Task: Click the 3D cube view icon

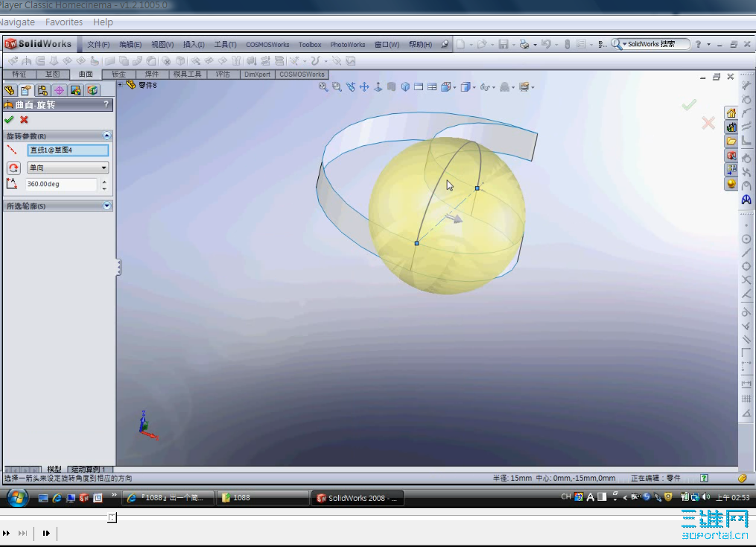Action: pyautogui.click(x=405, y=87)
